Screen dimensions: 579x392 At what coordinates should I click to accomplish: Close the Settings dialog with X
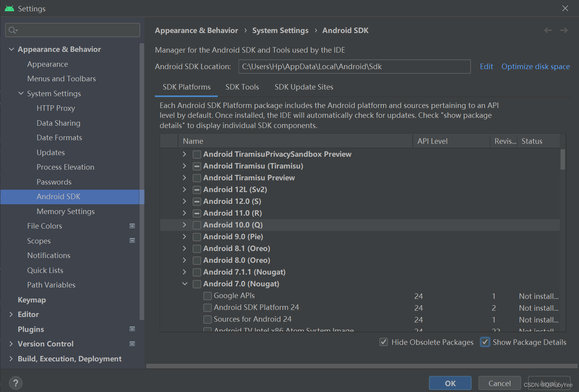click(x=565, y=8)
